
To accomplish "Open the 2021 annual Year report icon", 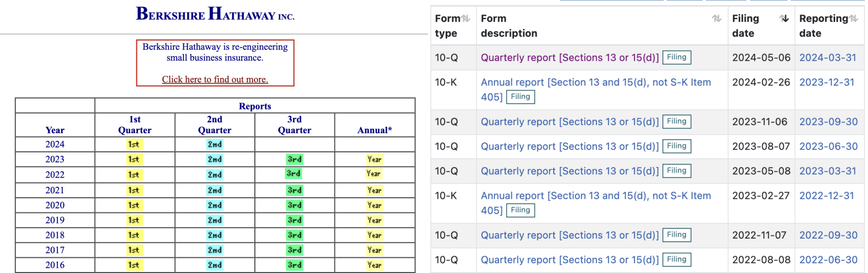I will (374, 190).
